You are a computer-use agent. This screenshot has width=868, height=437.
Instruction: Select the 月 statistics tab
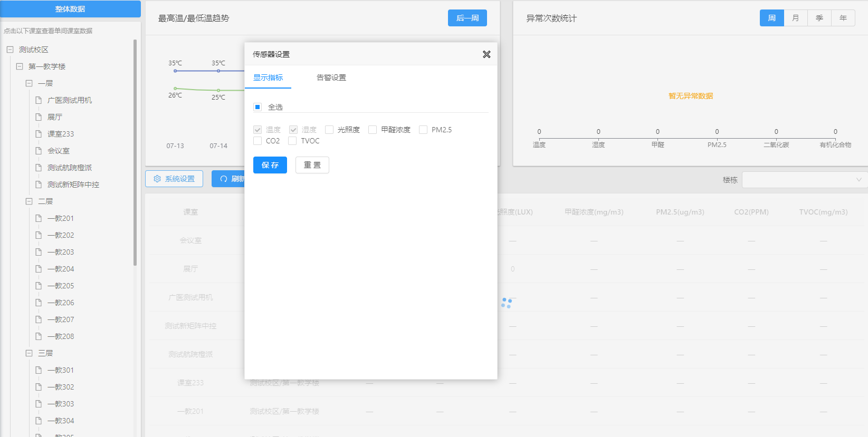[796, 18]
